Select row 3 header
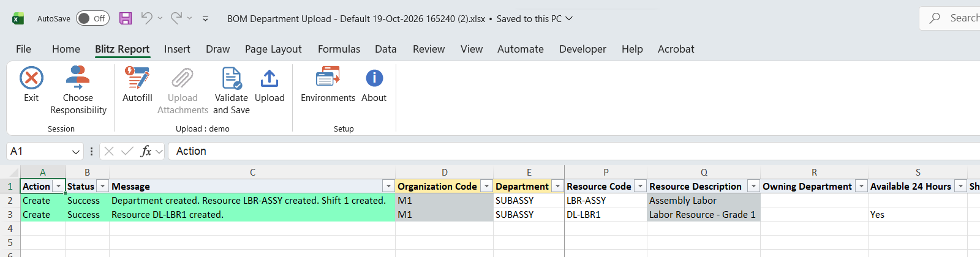Image resolution: width=980 pixels, height=257 pixels. click(10, 215)
